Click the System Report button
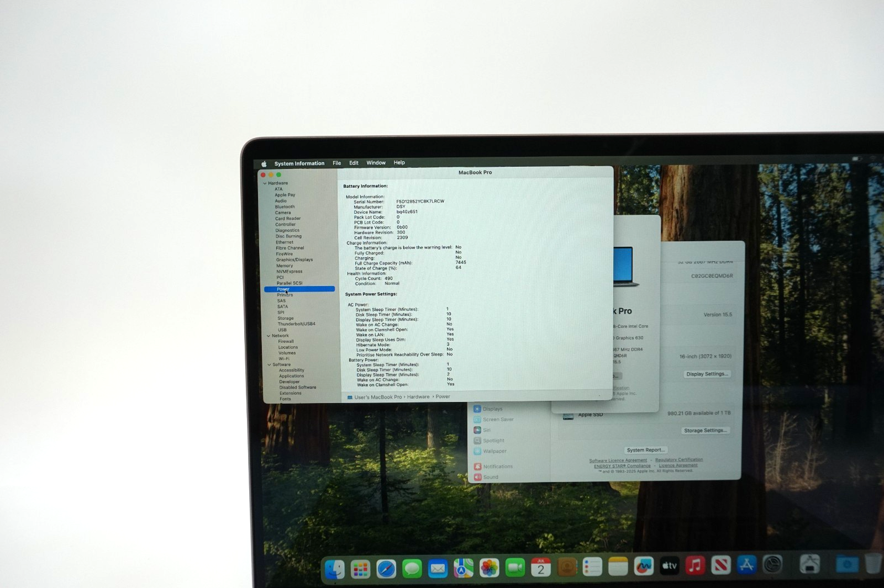884x588 pixels. 645,450
